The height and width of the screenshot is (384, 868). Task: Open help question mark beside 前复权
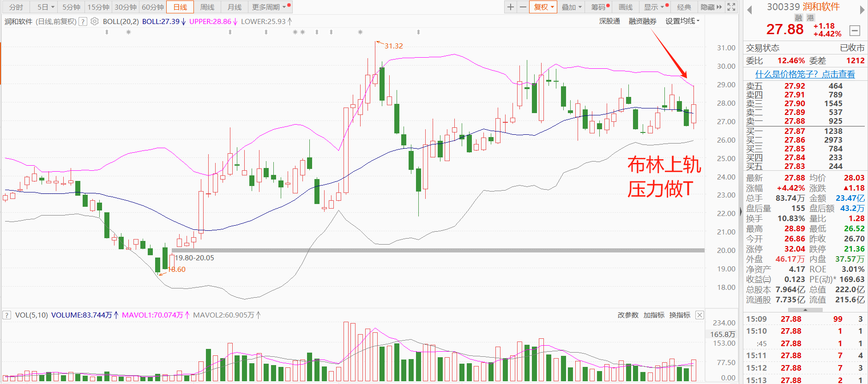tap(83, 21)
